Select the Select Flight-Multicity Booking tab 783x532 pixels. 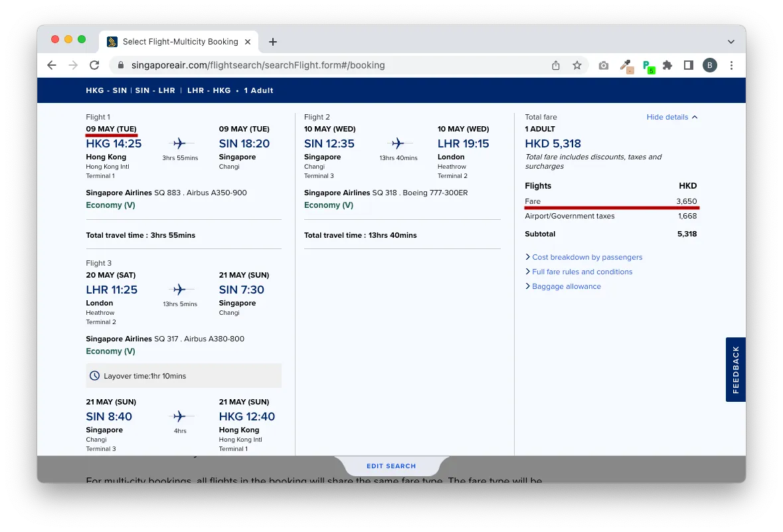(179, 42)
